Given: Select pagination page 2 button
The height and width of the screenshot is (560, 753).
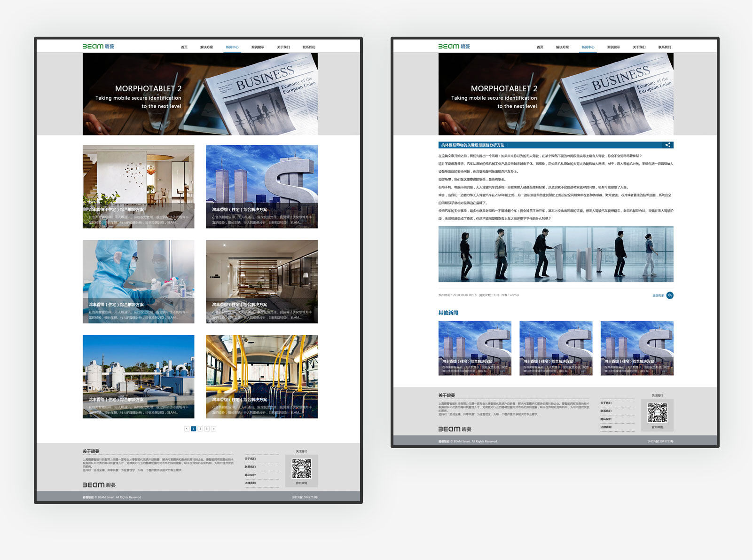Looking at the screenshot, I should click(x=200, y=429).
